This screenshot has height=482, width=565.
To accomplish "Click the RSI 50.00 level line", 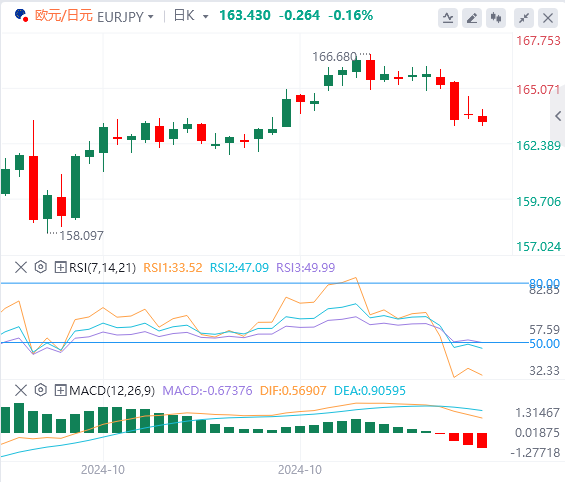I will [264, 342].
